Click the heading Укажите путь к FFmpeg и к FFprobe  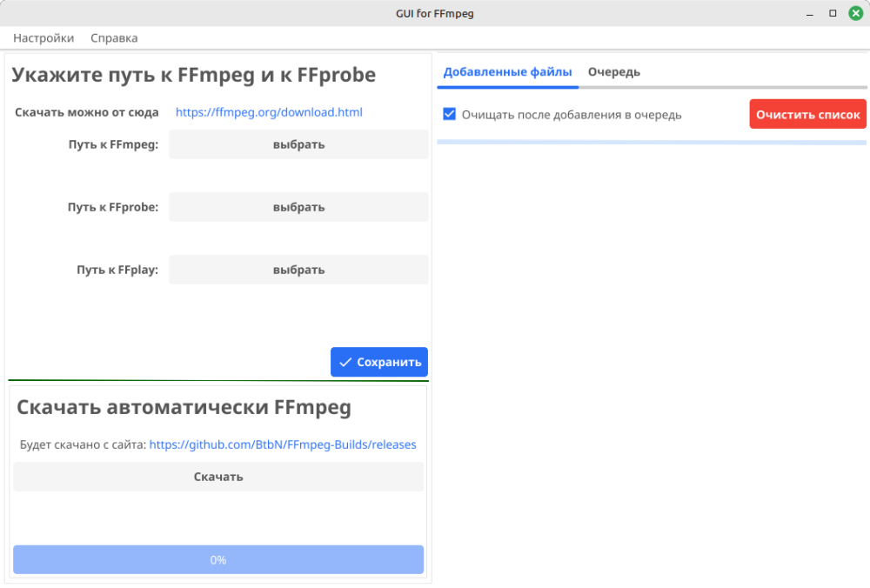tap(194, 75)
